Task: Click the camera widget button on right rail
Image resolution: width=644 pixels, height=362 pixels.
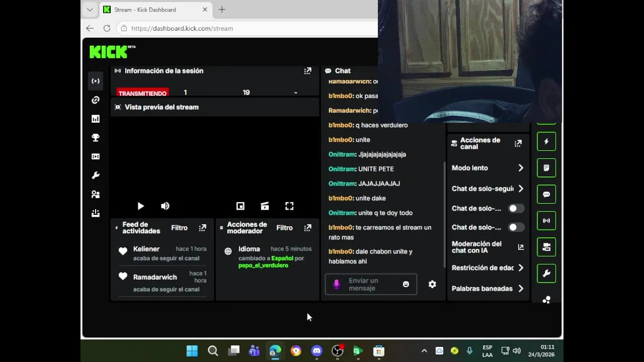Action: click(x=546, y=247)
